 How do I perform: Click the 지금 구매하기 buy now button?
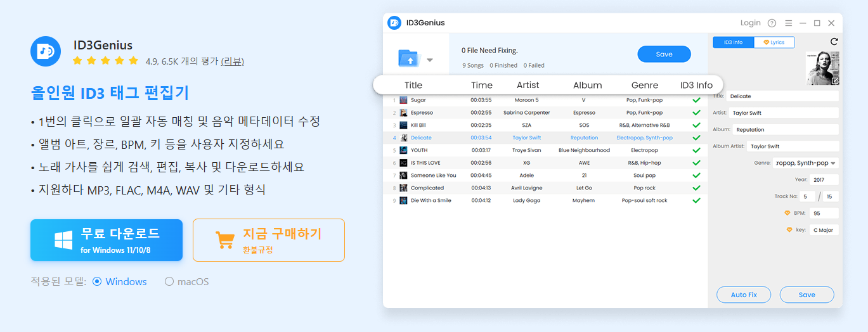coord(269,240)
